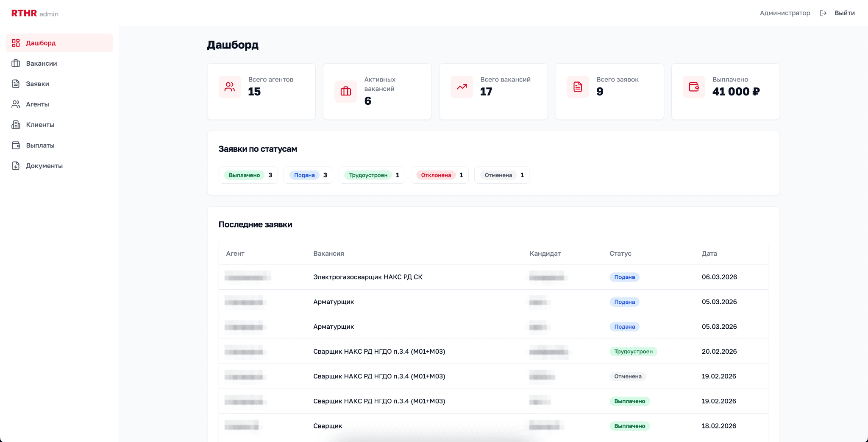Select the Выплачено status chip
Viewport: 868px width, 442px height.
click(248, 175)
